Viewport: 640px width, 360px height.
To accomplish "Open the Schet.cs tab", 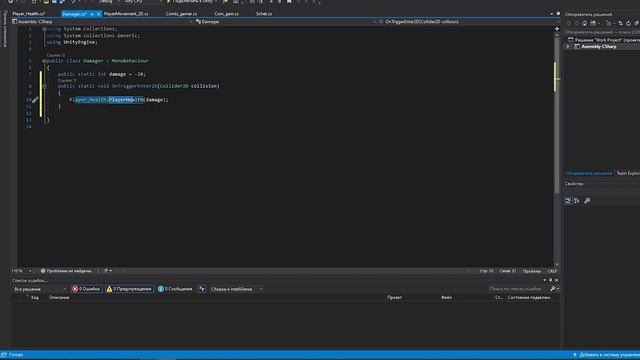I will [x=264, y=14].
